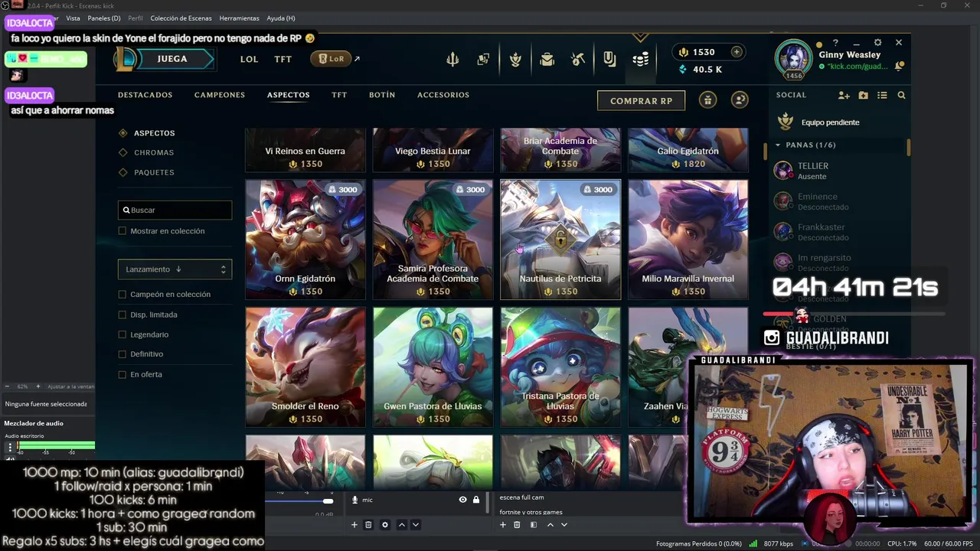Open the TFT store sub-tab
Screen dimensions: 980x551
point(339,95)
